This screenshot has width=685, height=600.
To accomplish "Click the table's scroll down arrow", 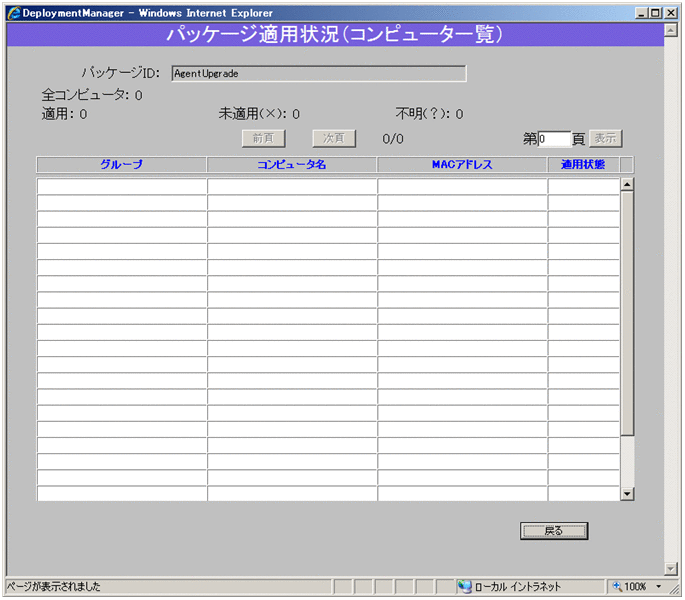I will [x=627, y=493].
